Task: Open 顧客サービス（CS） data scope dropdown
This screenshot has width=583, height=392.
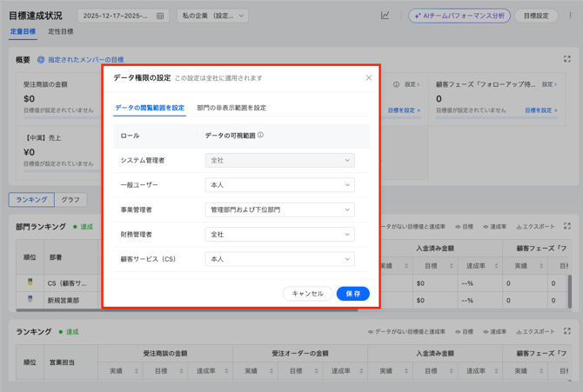Action: tap(279, 259)
